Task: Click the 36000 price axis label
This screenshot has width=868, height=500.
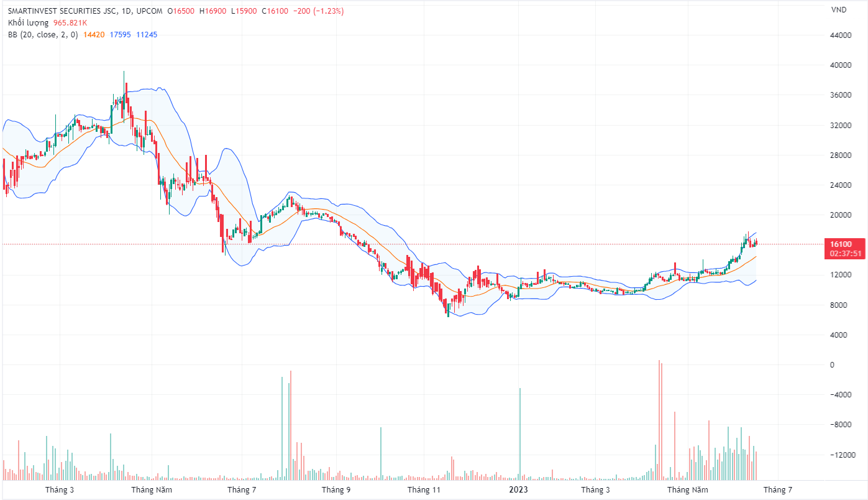Action: (x=841, y=95)
